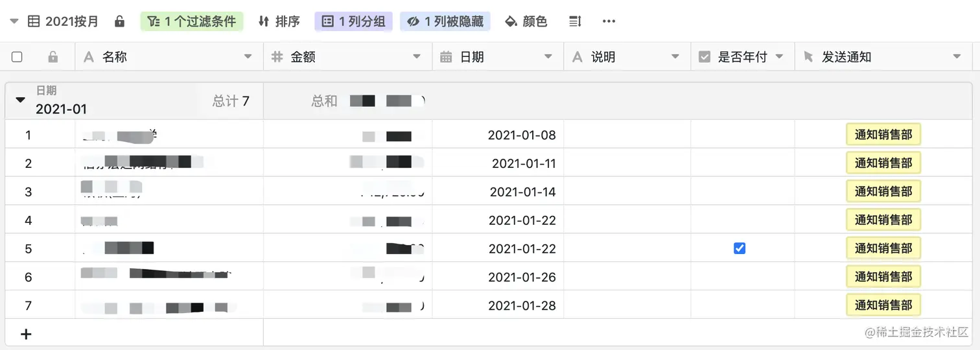Open the three-dot more options menu
This screenshot has width=980, height=350.
pyautogui.click(x=609, y=21)
